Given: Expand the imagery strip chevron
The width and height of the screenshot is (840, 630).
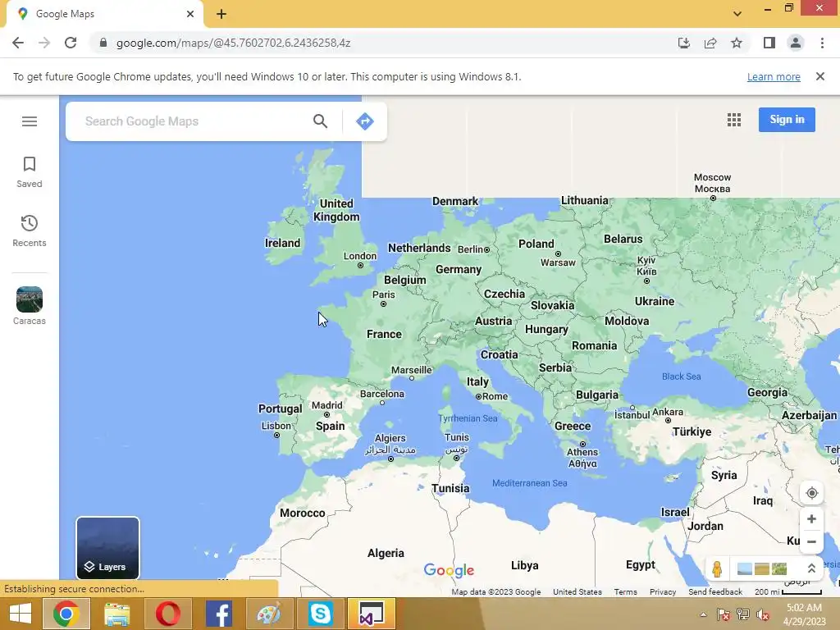Looking at the screenshot, I should (x=811, y=569).
